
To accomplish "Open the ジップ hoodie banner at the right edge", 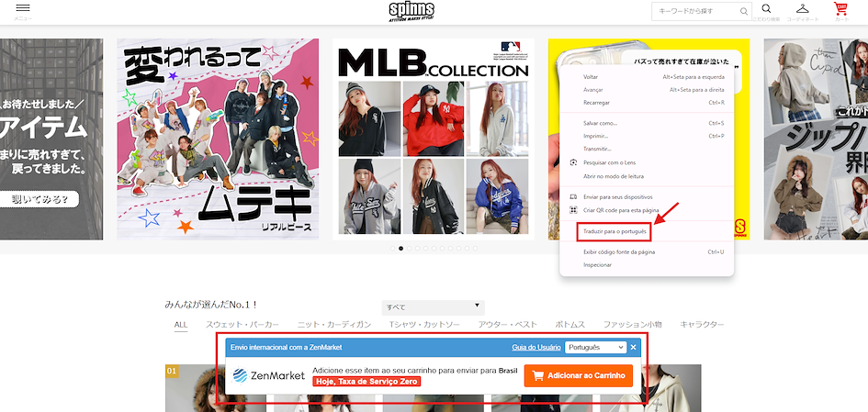I will (x=816, y=139).
